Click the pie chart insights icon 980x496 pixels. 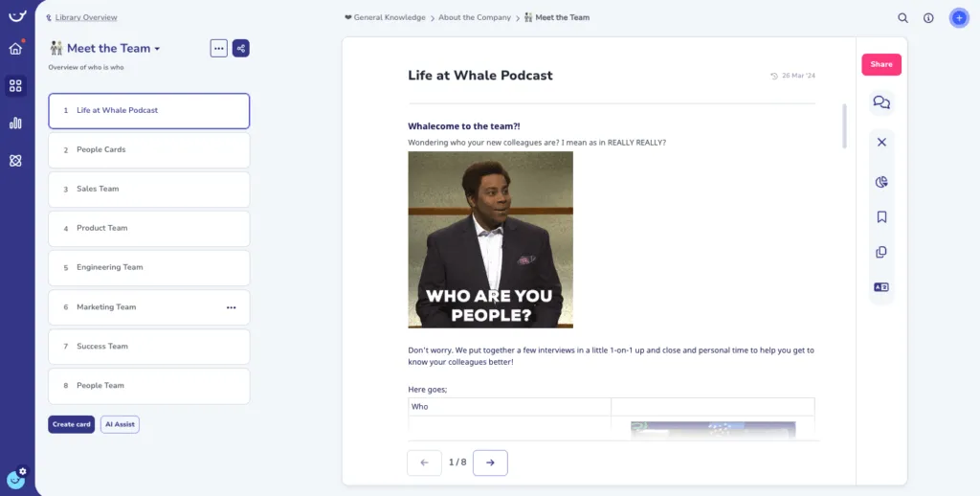pyautogui.click(x=881, y=182)
